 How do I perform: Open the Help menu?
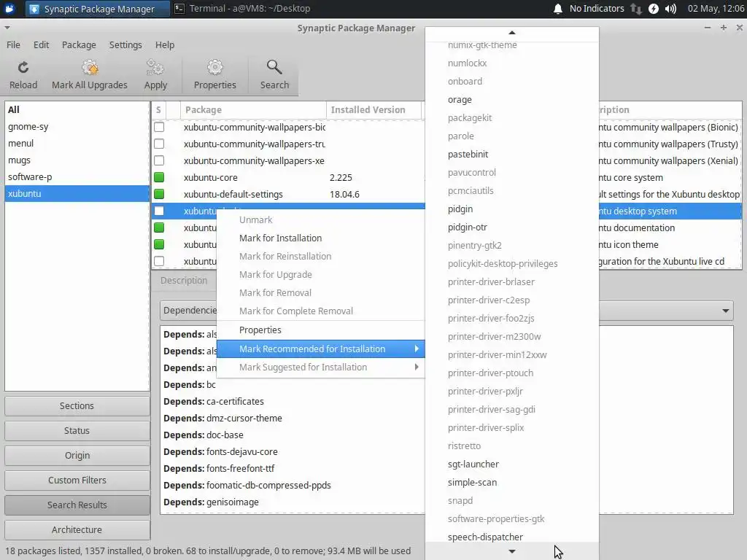tap(165, 44)
